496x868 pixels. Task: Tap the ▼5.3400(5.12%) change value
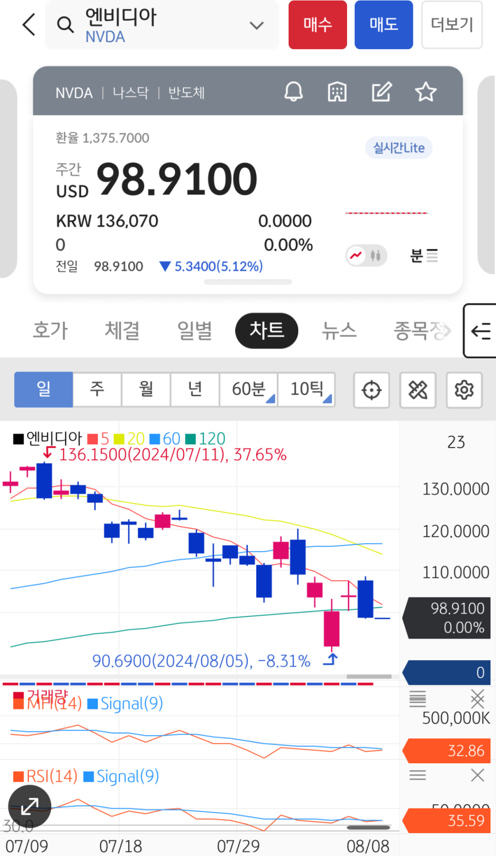(211, 266)
